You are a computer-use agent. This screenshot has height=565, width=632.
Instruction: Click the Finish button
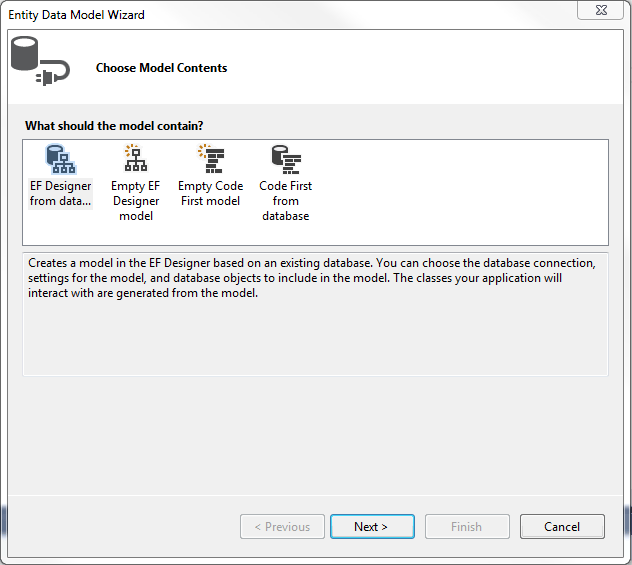(467, 526)
